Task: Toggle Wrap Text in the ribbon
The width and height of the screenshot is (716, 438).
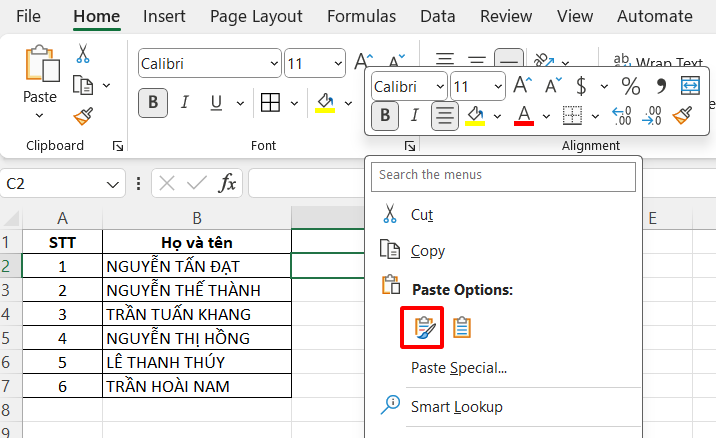Action: click(x=658, y=62)
